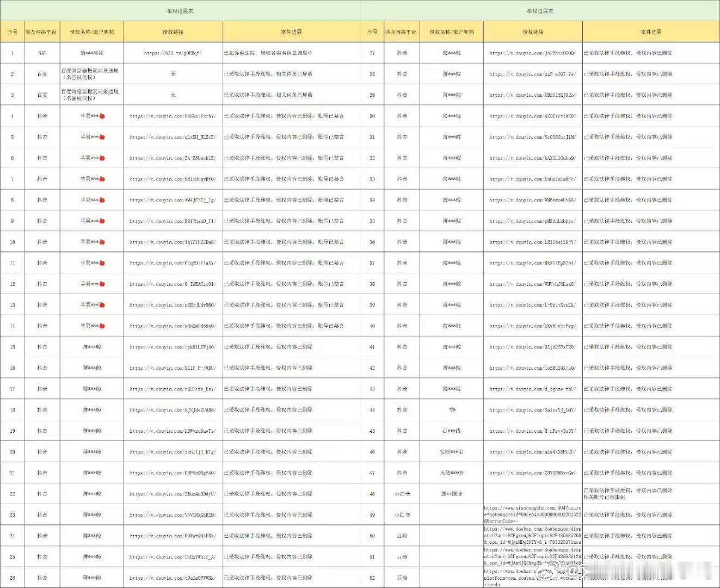The width and height of the screenshot is (720, 588).
Task: Click the right table's '侵权名称/账户昵称' column header
Action: [x=451, y=32]
